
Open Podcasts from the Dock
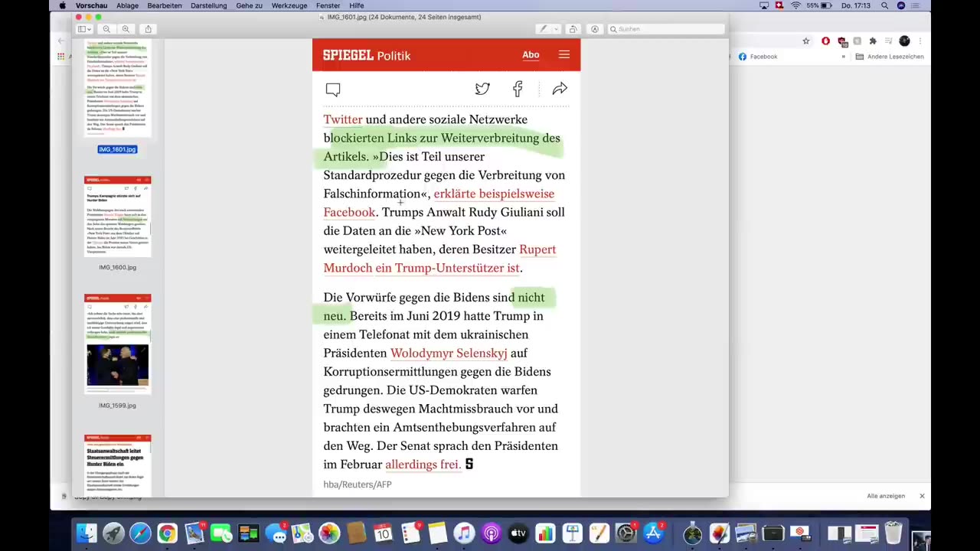click(492, 533)
